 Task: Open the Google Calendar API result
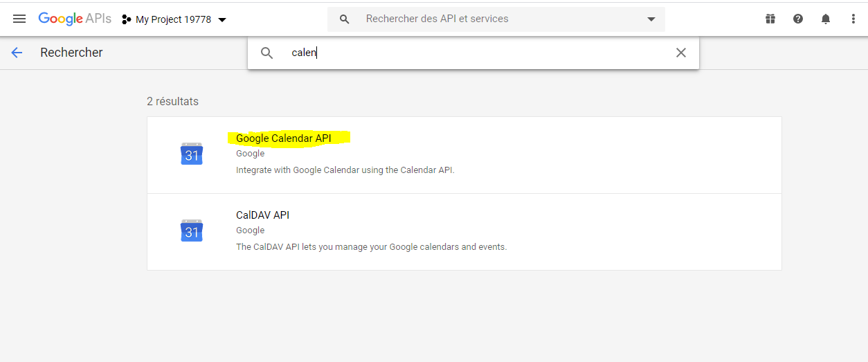click(464, 155)
